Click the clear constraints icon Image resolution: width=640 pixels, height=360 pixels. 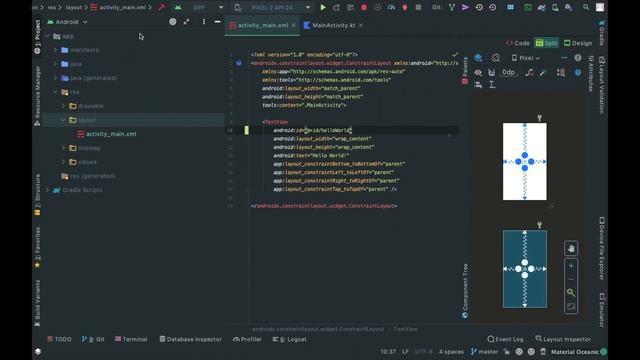[x=529, y=73]
